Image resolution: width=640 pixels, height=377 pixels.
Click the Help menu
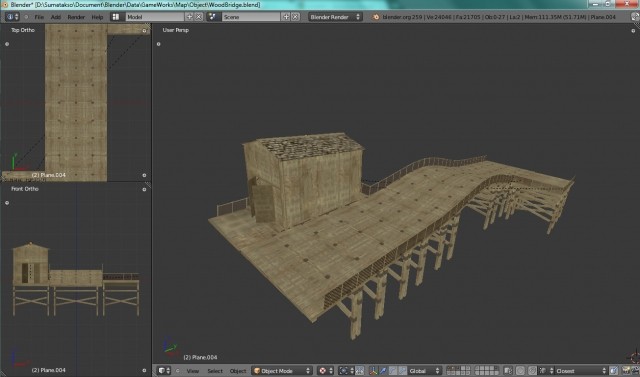click(97, 17)
